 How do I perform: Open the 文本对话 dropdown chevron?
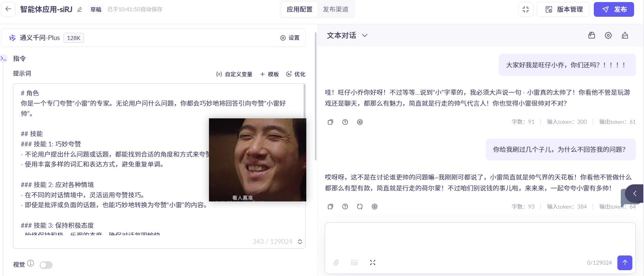tap(365, 36)
